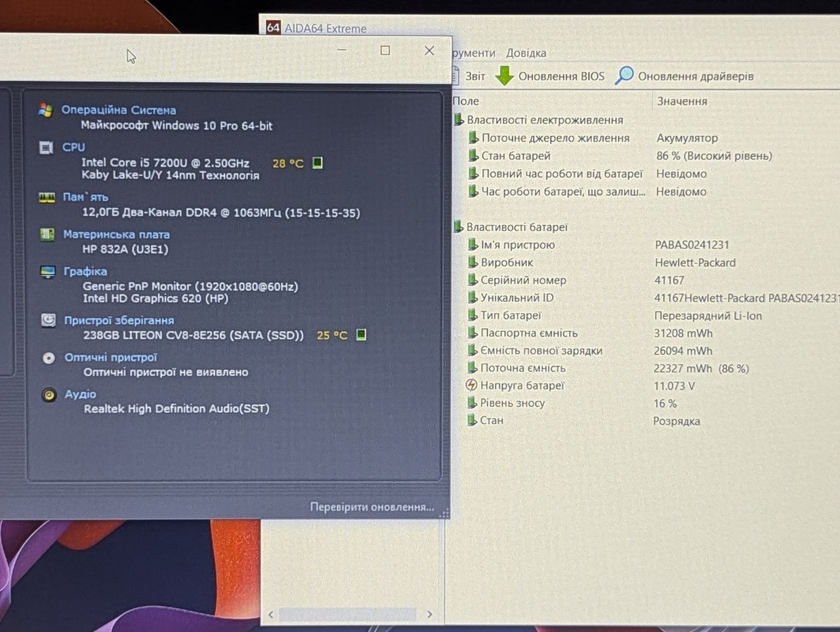The image size is (840, 632).
Task: Click the driver update magnifier icon
Action: point(624,75)
